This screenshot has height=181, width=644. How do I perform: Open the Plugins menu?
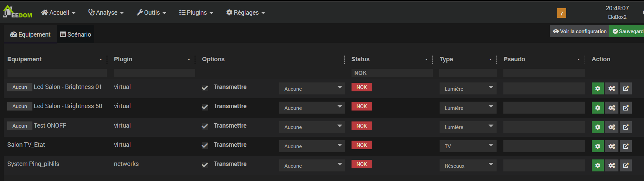pyautogui.click(x=196, y=13)
